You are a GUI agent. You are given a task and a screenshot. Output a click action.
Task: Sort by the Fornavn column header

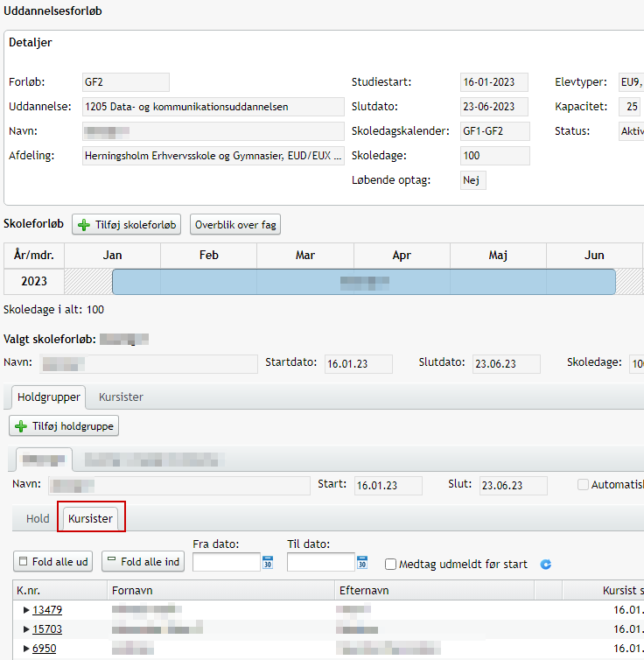220,590
